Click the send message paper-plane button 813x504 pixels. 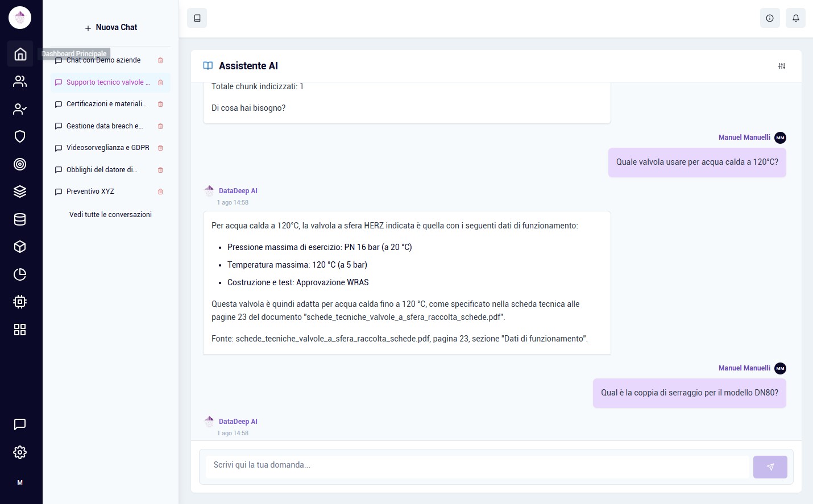770,467
